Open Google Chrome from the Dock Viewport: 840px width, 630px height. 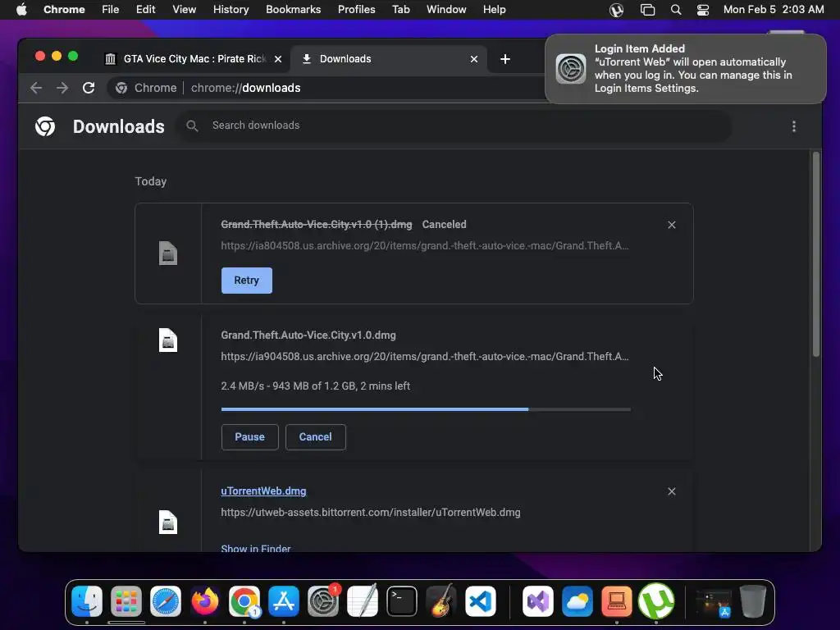pyautogui.click(x=244, y=601)
